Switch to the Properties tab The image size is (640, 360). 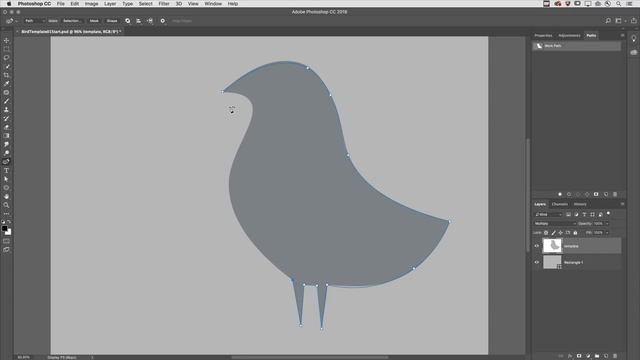click(x=543, y=36)
